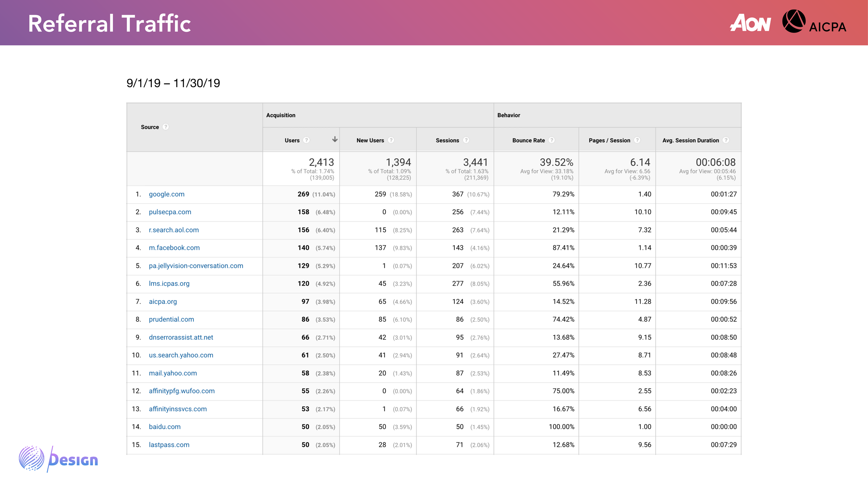The image size is (868, 488).
Task: Click the Bounce Rate help icon
Action: coord(552,140)
